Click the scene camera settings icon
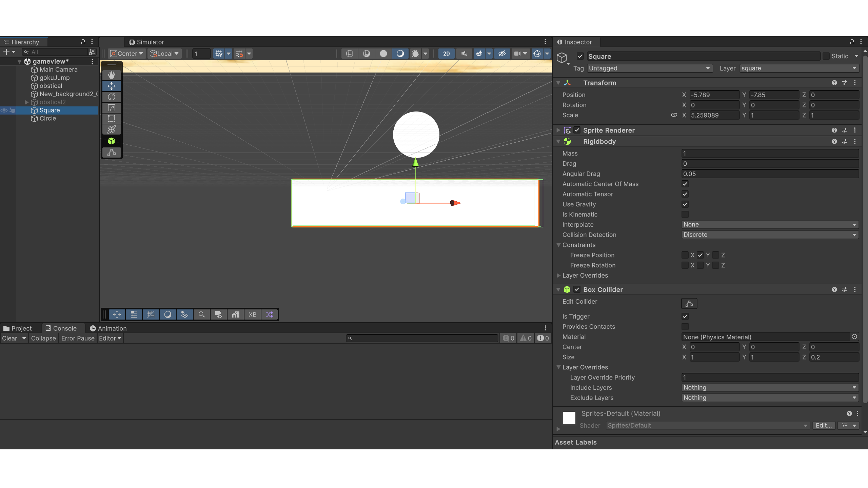 [517, 54]
